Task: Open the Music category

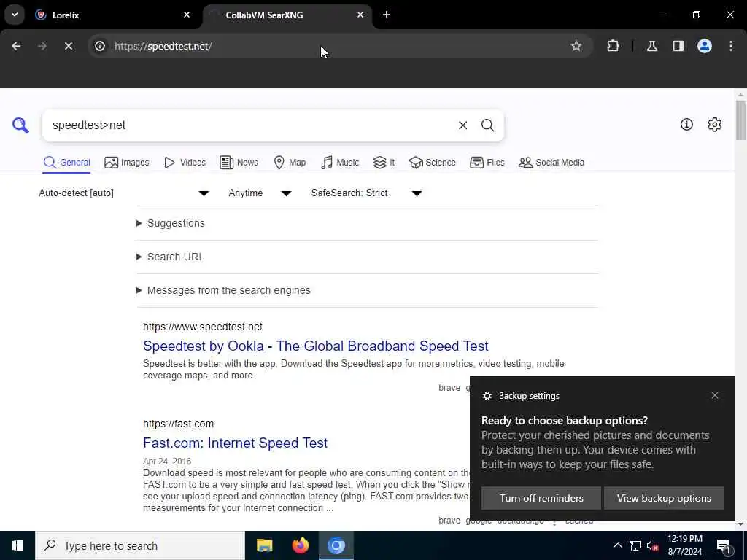Action: (340, 163)
